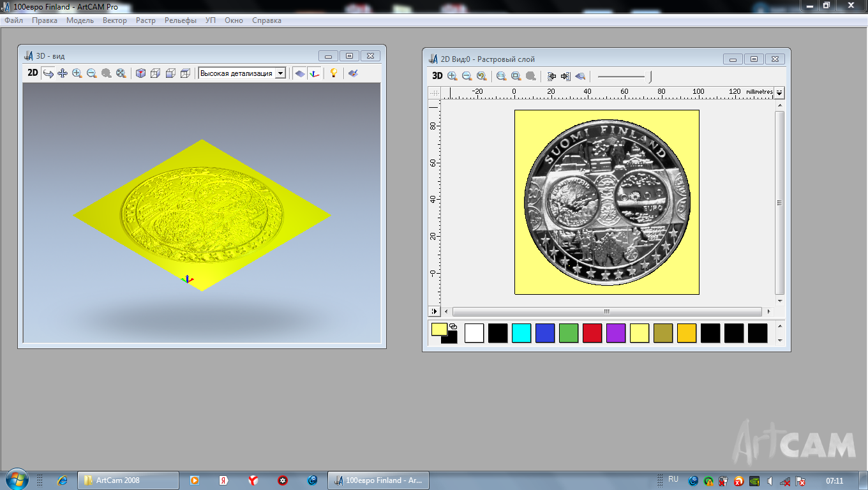Click zoom window fit icon in 2D toolbar
Screen dimensions: 868x490
point(502,76)
